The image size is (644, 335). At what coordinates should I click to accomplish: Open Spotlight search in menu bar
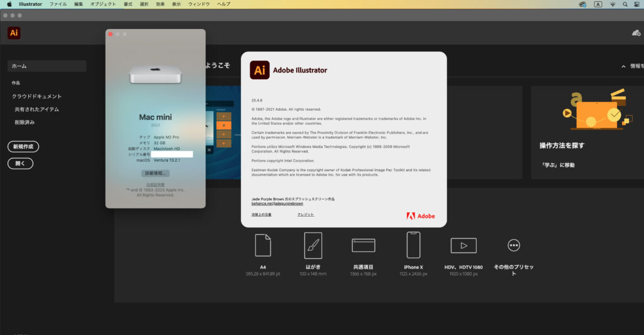[625, 4]
